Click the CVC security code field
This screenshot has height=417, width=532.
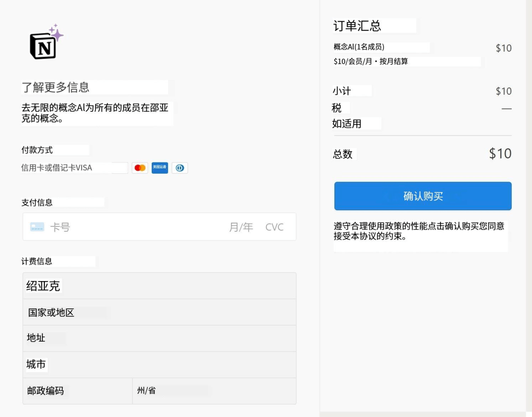tap(274, 227)
